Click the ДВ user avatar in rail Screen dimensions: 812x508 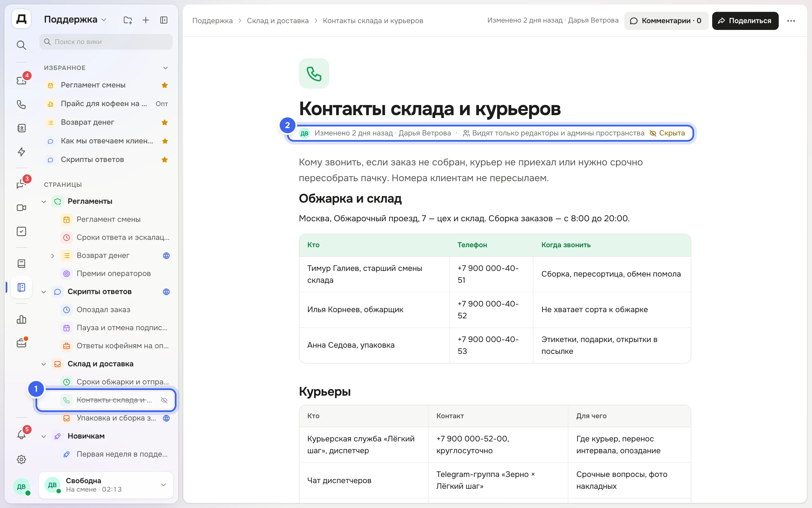21,487
